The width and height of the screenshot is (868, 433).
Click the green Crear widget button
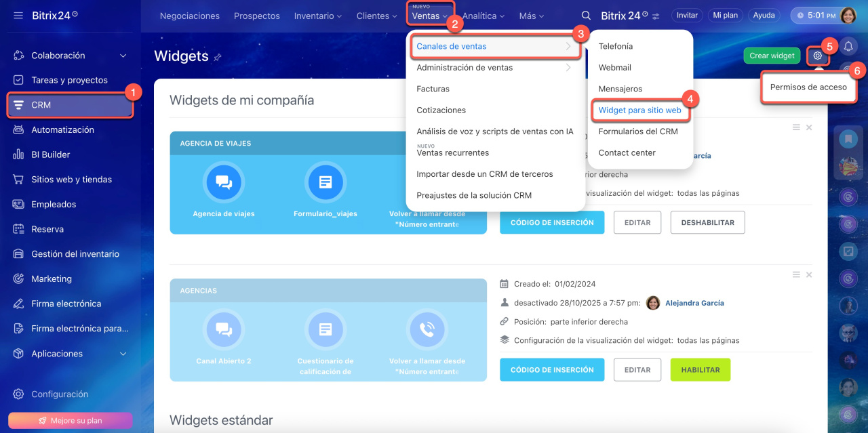tap(772, 56)
